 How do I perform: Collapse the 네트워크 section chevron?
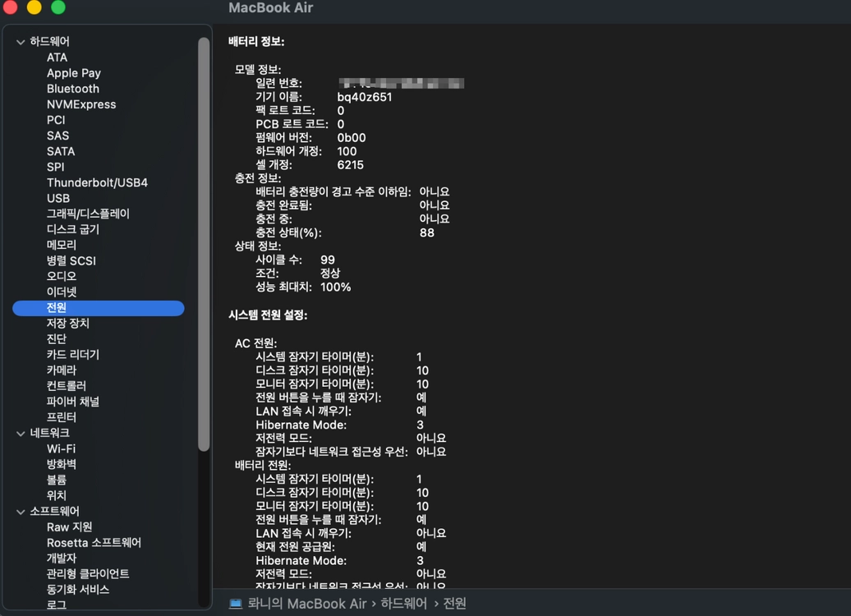pyautogui.click(x=21, y=433)
